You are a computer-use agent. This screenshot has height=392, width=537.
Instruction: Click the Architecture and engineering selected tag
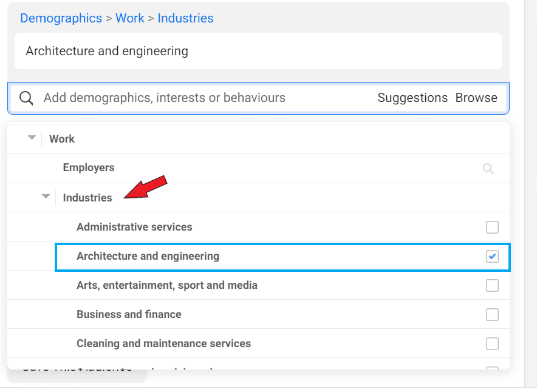click(x=106, y=51)
